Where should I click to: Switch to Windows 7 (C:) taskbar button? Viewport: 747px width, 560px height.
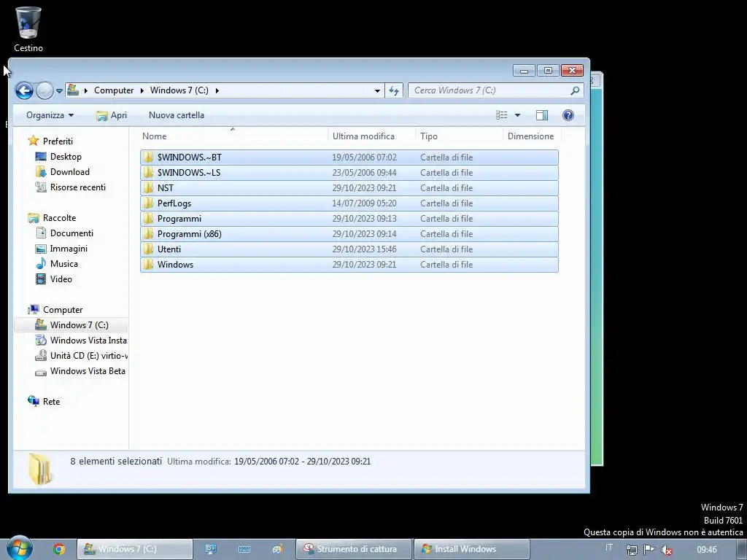[x=135, y=549]
